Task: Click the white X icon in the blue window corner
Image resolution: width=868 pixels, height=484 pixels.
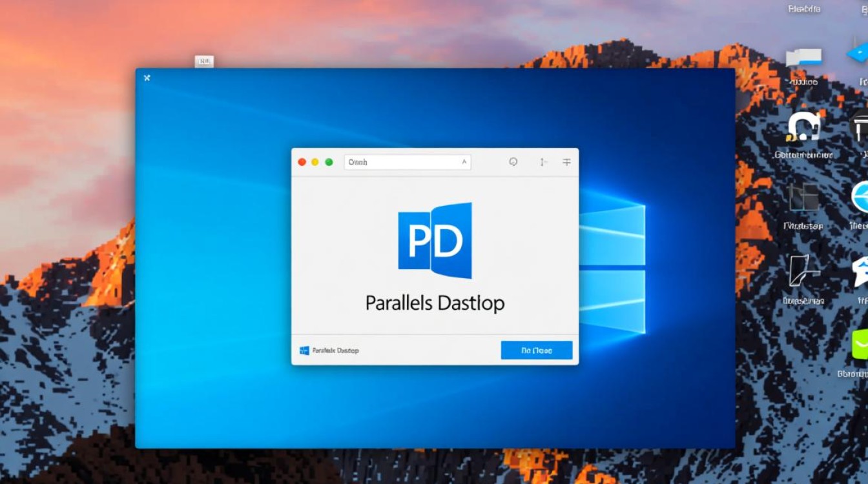Action: (x=147, y=78)
